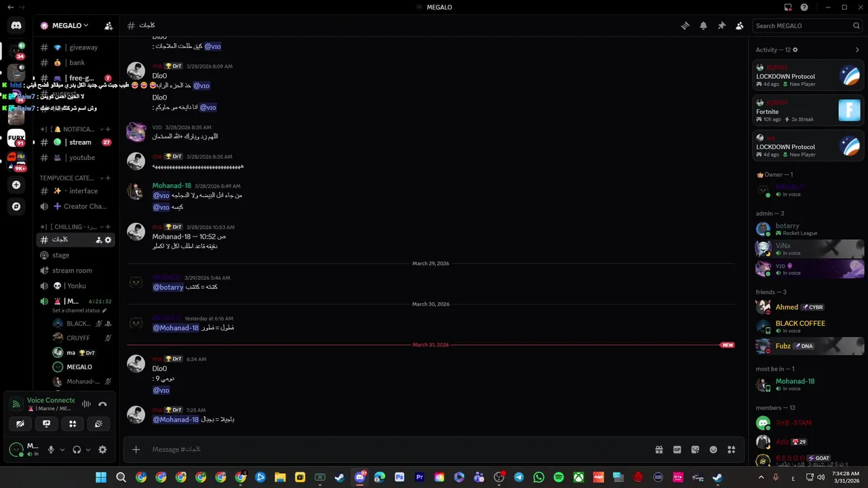Open user settings gear
Screen dimensions: 868x488
pos(102,449)
